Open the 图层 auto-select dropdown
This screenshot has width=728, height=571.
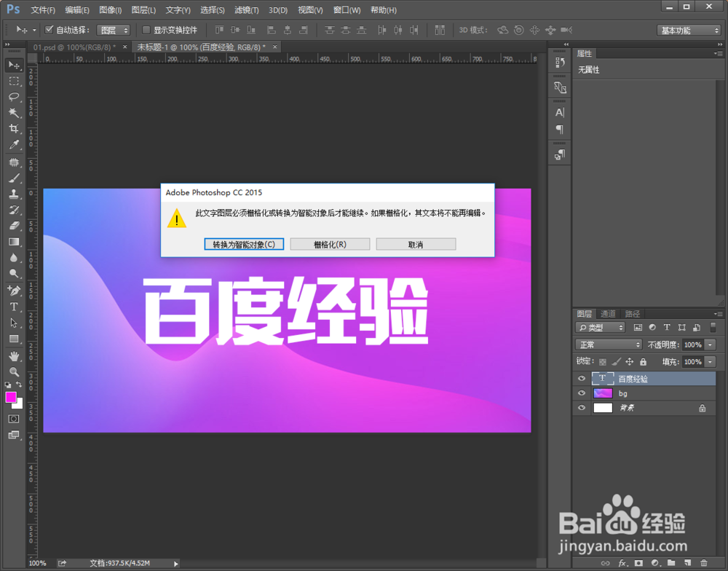tap(114, 30)
